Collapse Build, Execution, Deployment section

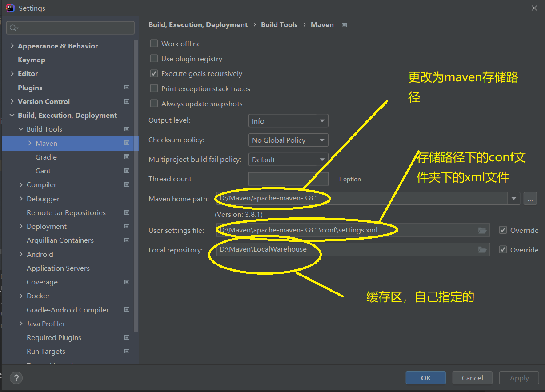pyautogui.click(x=12, y=115)
